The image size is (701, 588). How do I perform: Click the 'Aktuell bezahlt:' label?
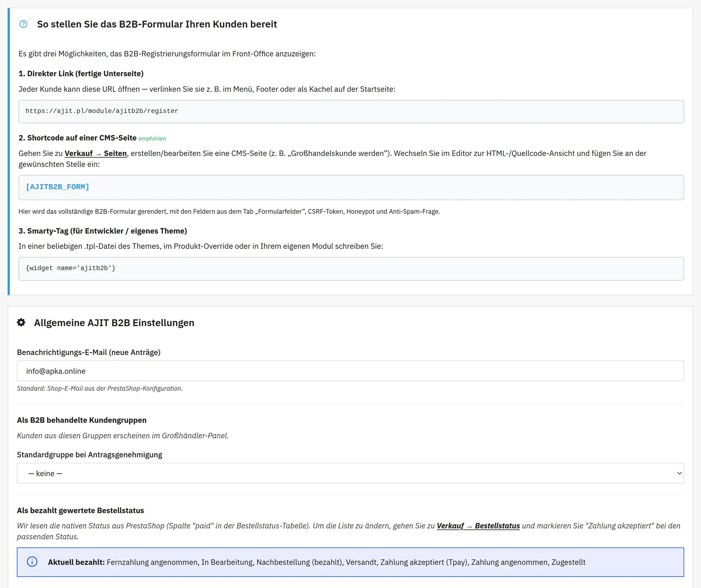(76, 562)
